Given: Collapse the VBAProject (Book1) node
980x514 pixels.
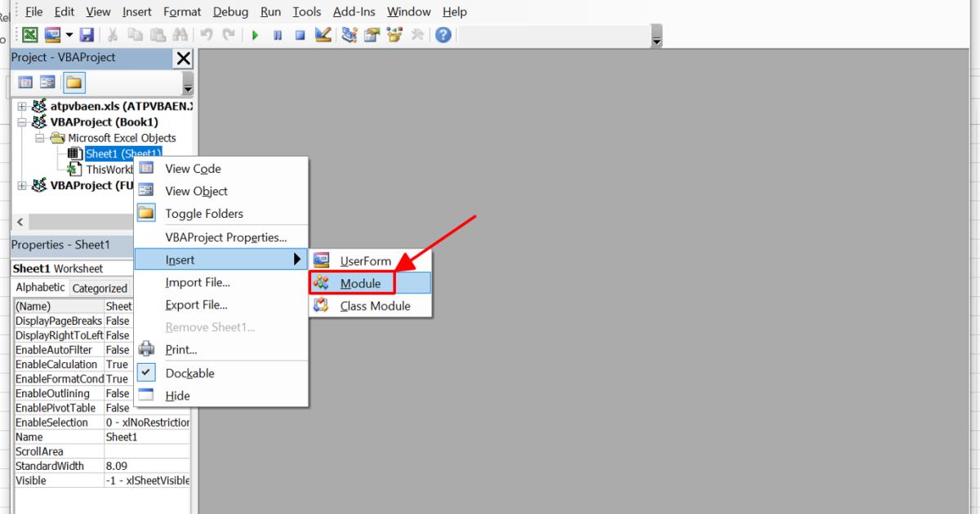Looking at the screenshot, I should (20, 122).
